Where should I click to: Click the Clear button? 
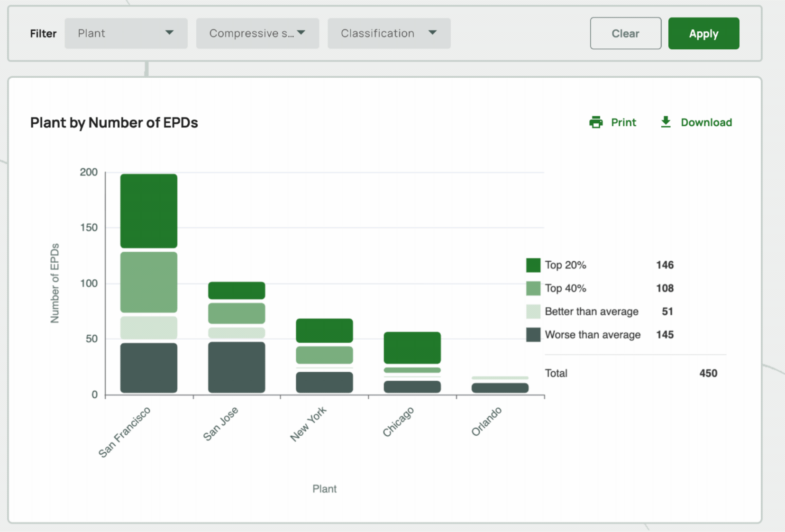(x=625, y=33)
